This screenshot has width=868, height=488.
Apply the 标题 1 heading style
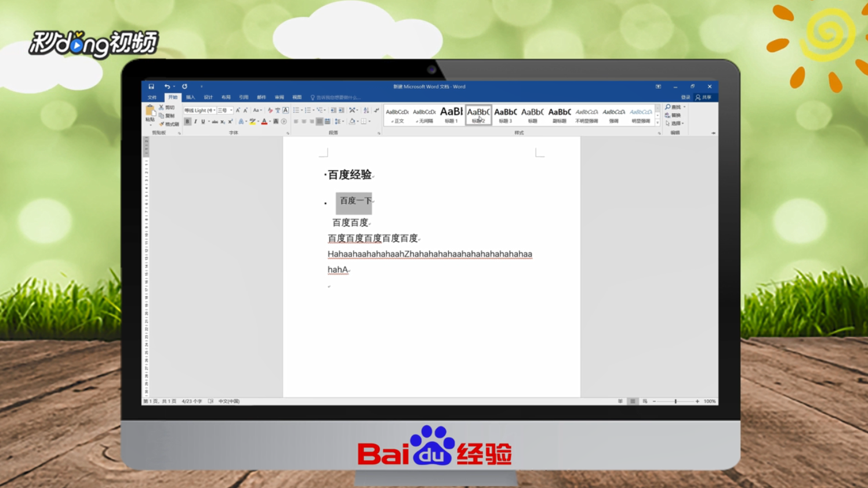click(x=451, y=115)
